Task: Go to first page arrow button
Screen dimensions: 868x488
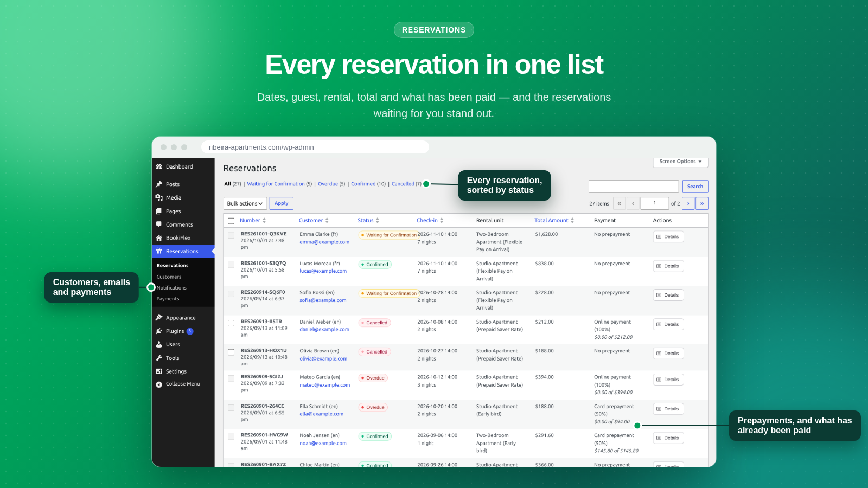Action: pos(619,203)
